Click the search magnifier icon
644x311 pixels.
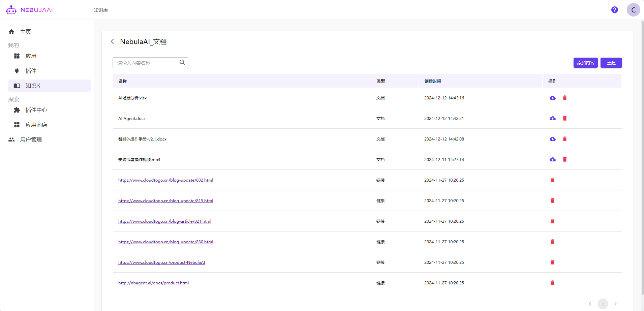[x=182, y=63]
